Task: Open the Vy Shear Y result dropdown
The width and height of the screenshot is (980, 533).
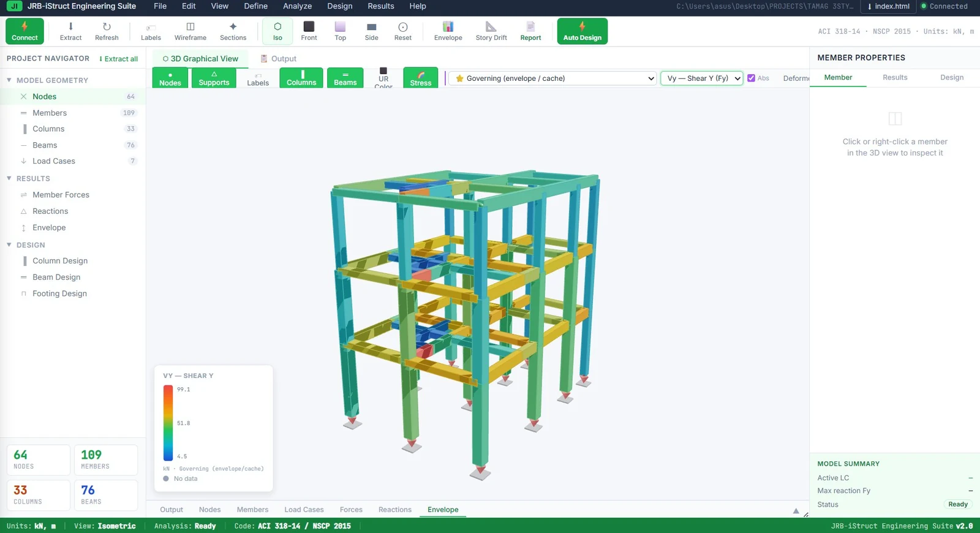Action: (702, 78)
